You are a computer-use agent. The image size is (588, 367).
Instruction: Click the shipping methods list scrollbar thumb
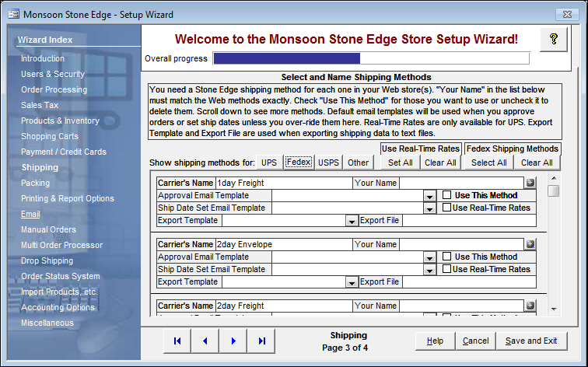click(x=554, y=190)
